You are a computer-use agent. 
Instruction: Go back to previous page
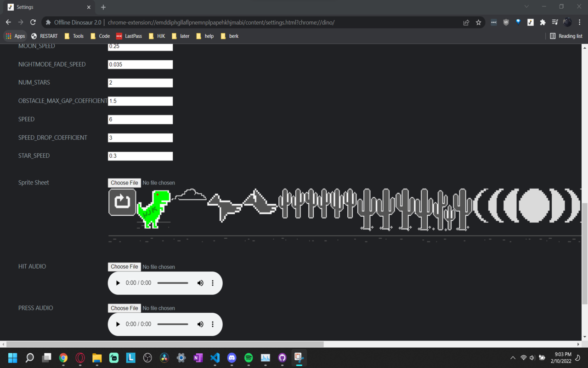point(8,22)
